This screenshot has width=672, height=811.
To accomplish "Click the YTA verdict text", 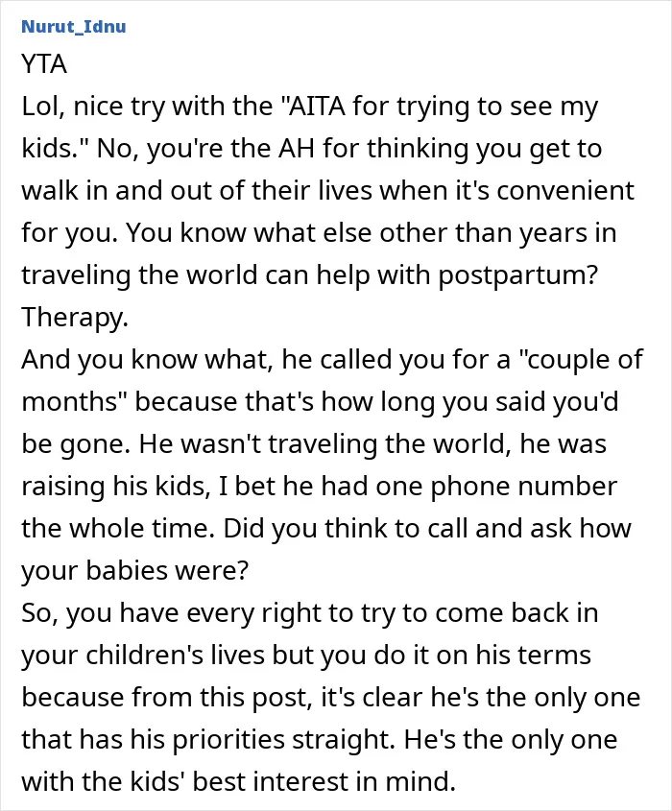I will pyautogui.click(x=44, y=64).
